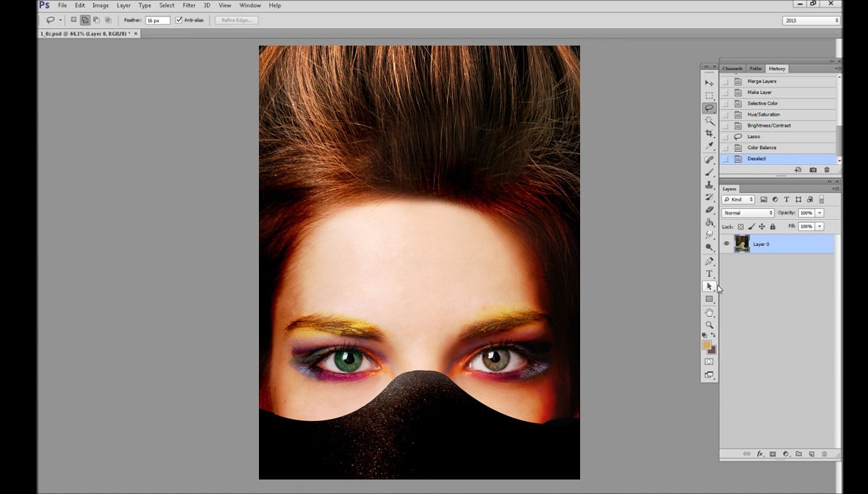The width and height of the screenshot is (868, 494).
Task: Click the Color Balance history state
Action: tap(762, 148)
